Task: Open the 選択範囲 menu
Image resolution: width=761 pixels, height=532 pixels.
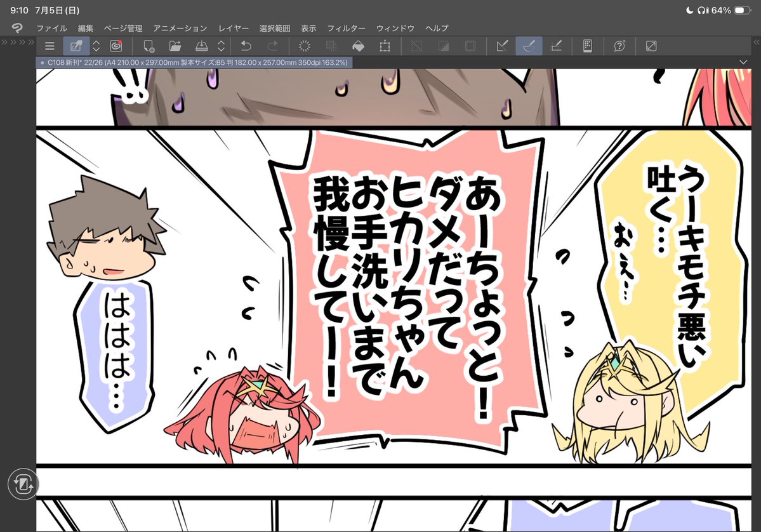Action: (x=275, y=28)
